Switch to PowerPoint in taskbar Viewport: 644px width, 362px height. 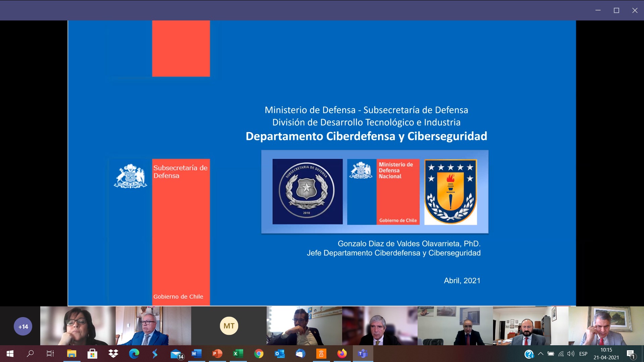217,354
